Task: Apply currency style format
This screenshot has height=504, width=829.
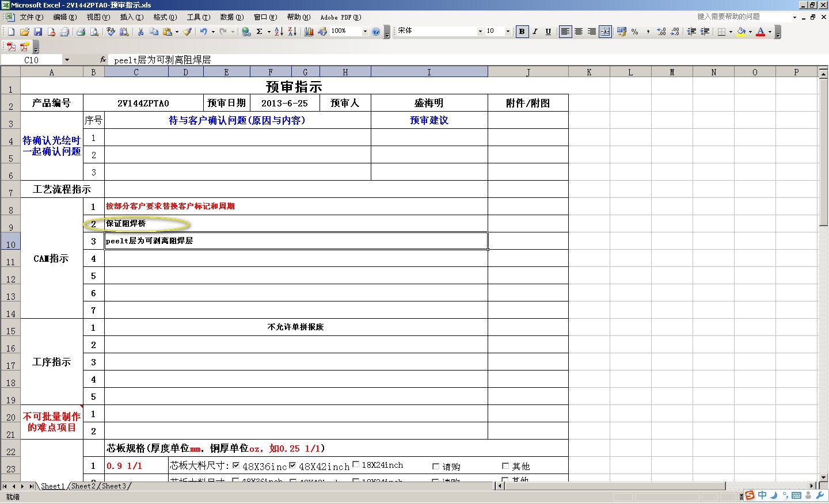Action: click(622, 32)
